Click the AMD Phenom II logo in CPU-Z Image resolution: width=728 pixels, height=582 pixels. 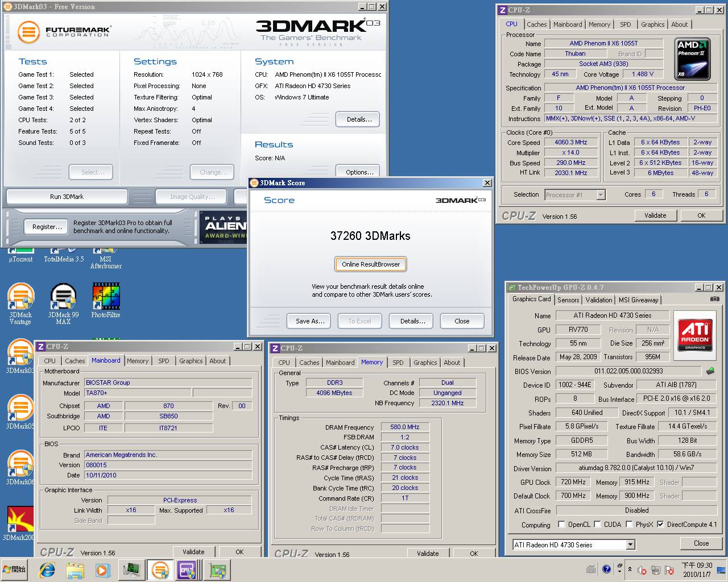pyautogui.click(x=693, y=59)
